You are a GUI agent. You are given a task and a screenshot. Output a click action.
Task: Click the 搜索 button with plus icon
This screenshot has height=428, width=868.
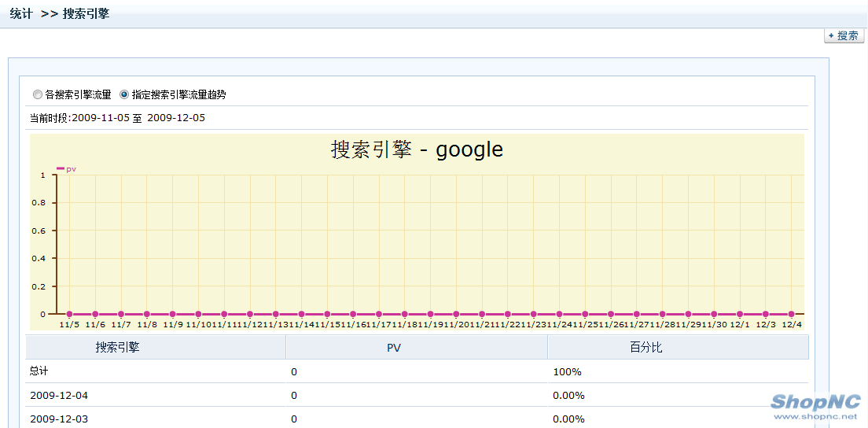coord(844,36)
